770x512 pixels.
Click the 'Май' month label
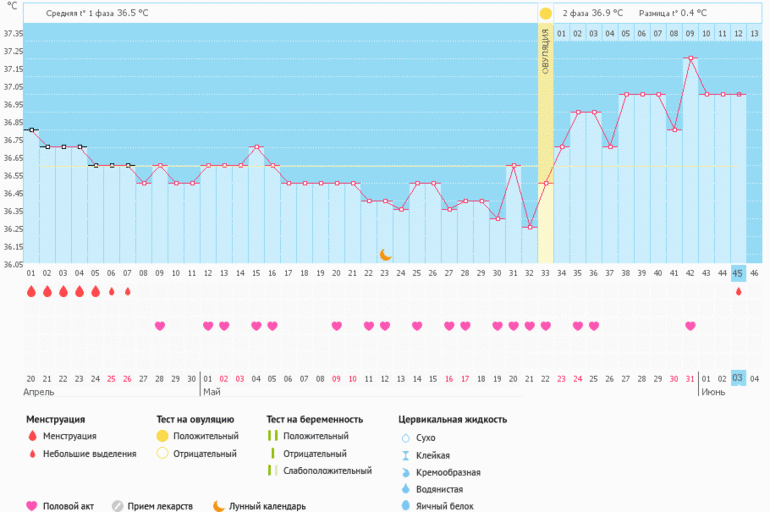tap(211, 392)
